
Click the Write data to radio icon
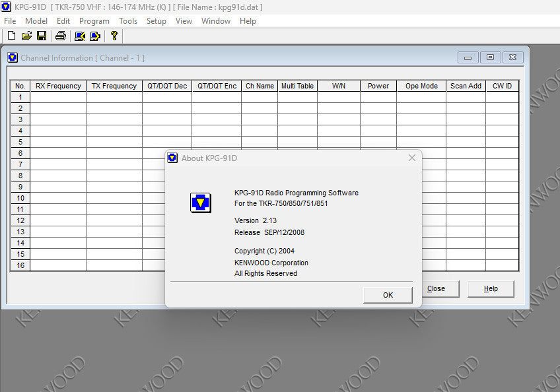tap(95, 36)
